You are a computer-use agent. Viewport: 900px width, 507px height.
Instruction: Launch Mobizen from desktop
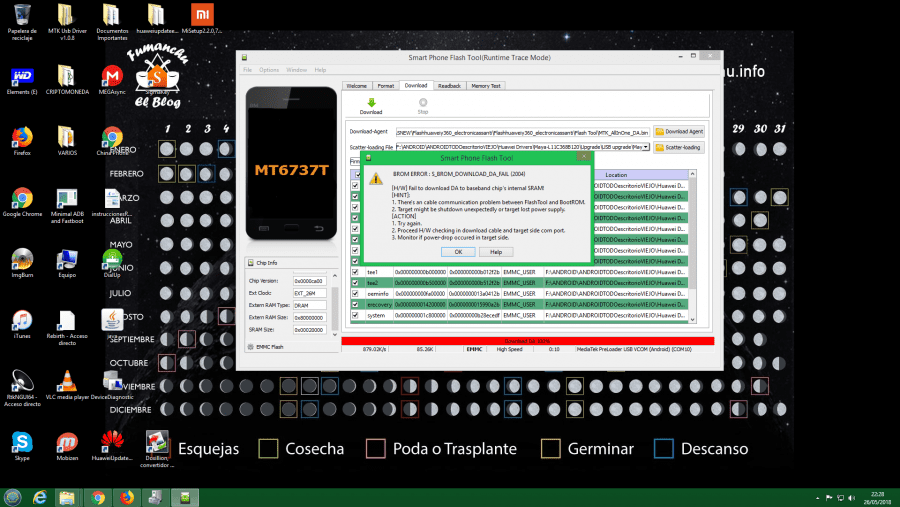click(67, 446)
